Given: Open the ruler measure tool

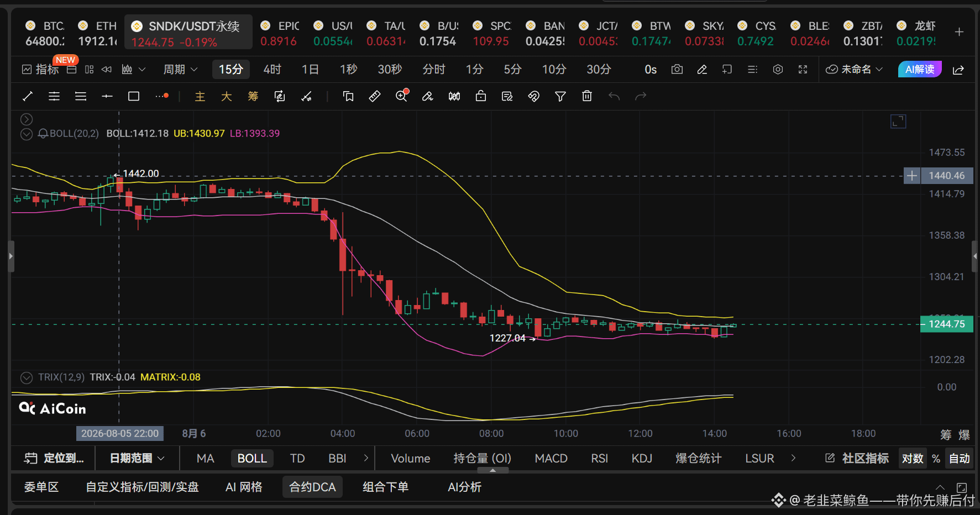Looking at the screenshot, I should tap(375, 96).
